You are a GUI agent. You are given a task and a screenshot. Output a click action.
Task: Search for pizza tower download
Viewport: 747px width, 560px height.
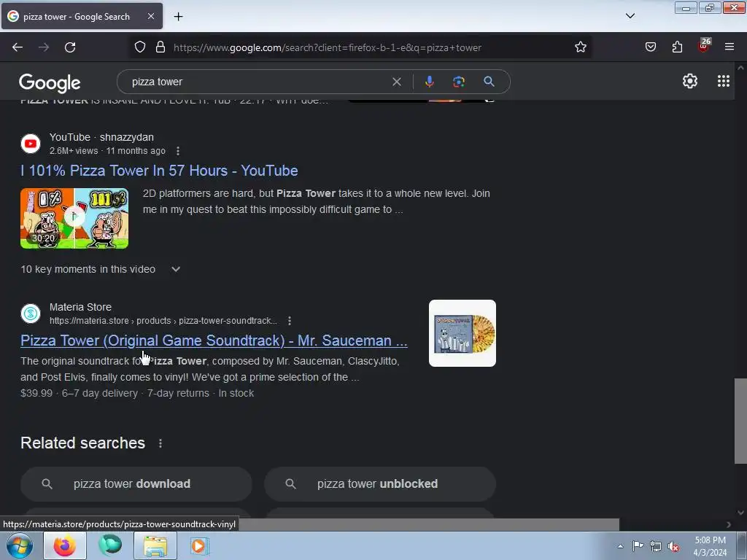tap(136, 484)
